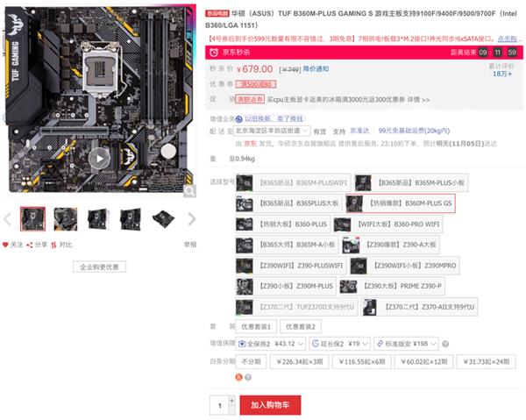Click the 分享 share icon
The height and width of the screenshot is (420, 526).
coord(30,245)
